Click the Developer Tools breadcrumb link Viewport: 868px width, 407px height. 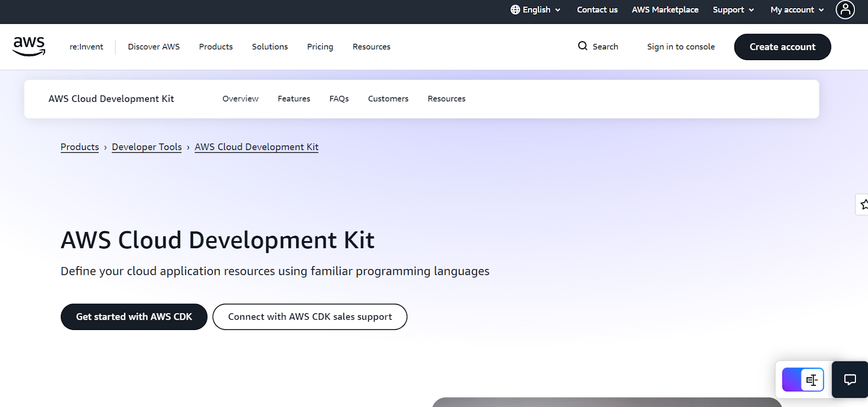tap(146, 147)
